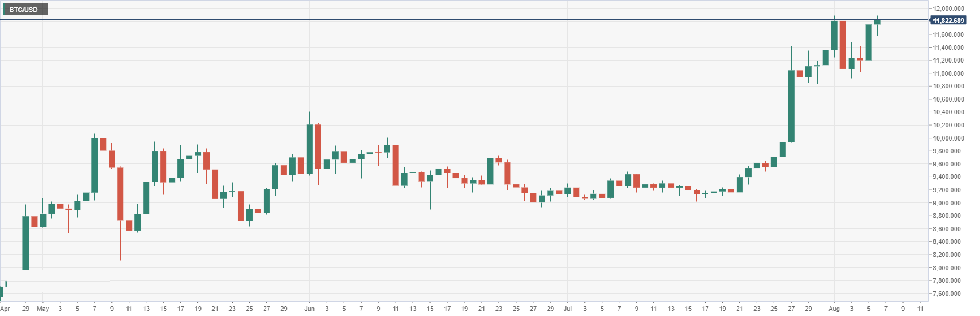Click the 11,000.000 price axis label
This screenshot has height=316, width=980.
click(x=948, y=73)
